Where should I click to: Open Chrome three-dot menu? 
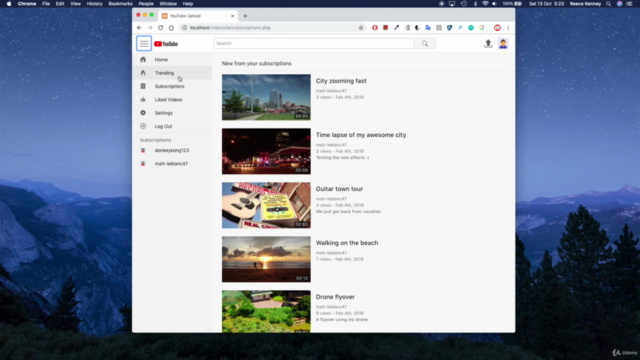pos(508,28)
